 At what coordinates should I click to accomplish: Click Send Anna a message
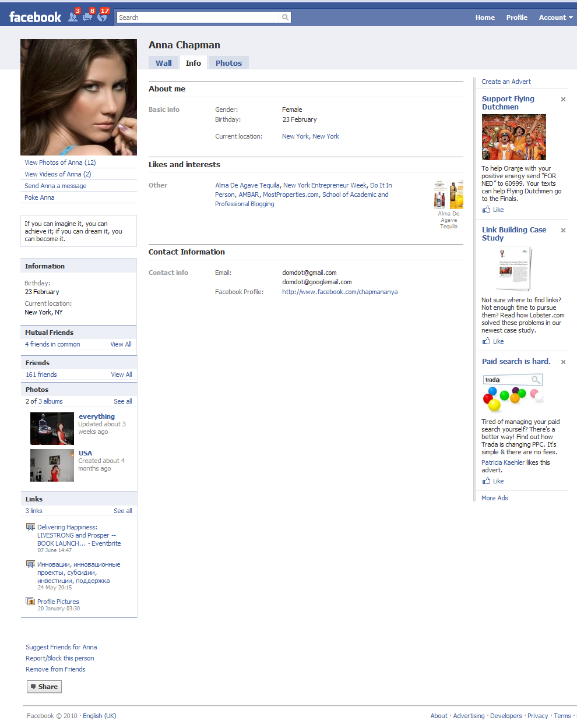pos(55,186)
